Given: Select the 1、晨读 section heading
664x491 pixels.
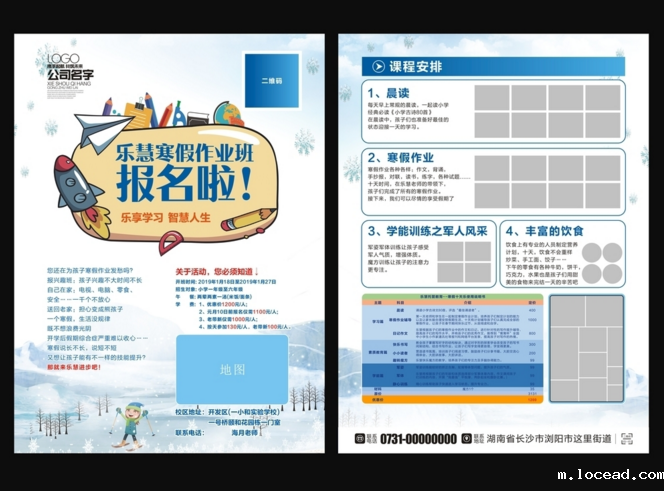Looking at the screenshot, I should pyautogui.click(x=391, y=92).
